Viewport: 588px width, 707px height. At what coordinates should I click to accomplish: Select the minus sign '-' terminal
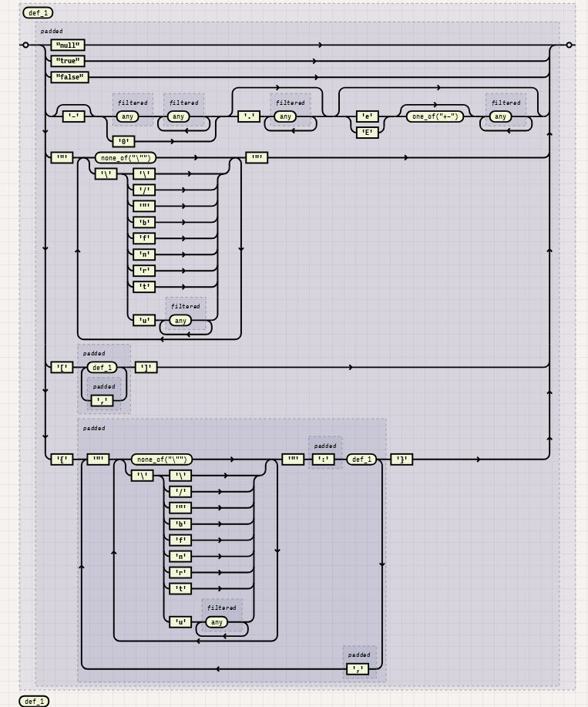coord(74,116)
